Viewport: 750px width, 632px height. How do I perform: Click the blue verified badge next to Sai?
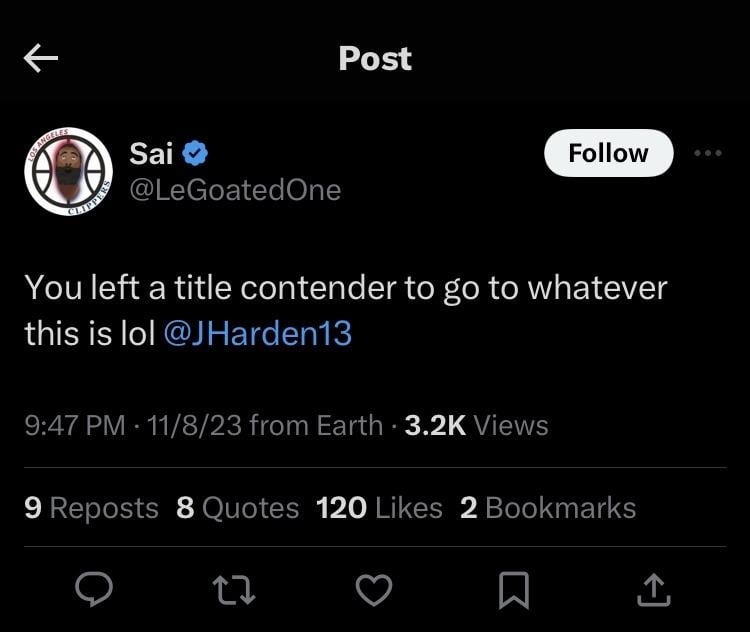(195, 153)
